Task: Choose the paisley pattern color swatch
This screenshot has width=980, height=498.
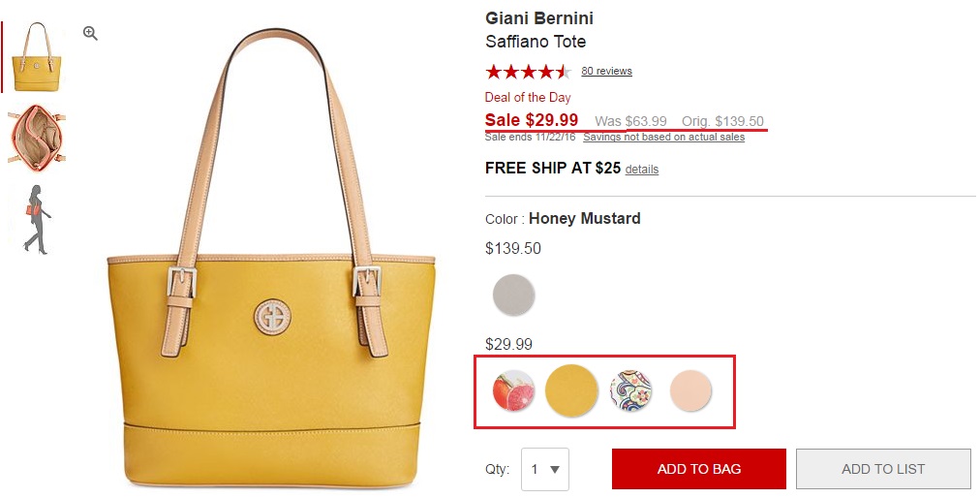Action: tap(631, 391)
